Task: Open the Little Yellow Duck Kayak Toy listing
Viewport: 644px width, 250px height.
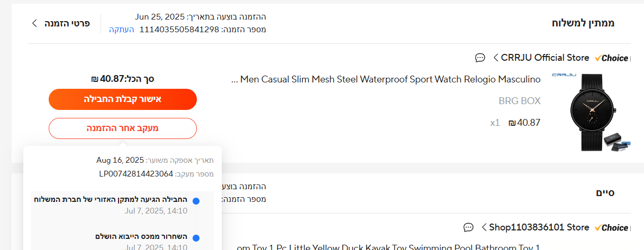Action: (x=389, y=247)
